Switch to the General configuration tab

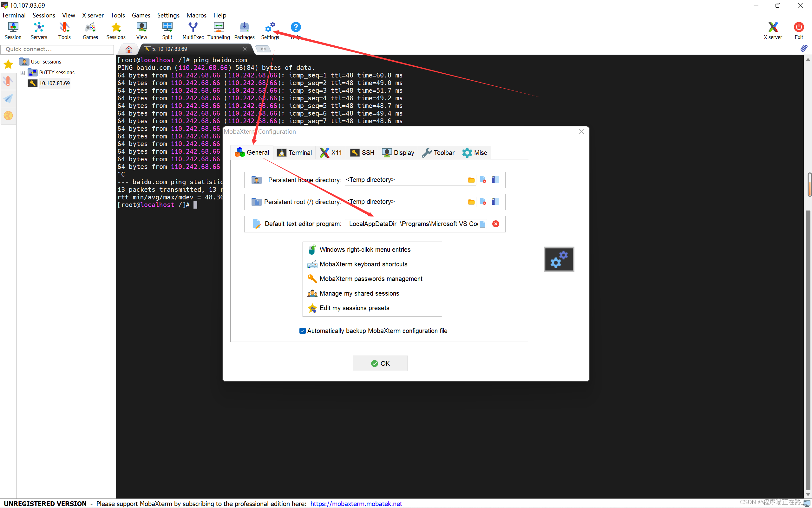click(x=252, y=152)
